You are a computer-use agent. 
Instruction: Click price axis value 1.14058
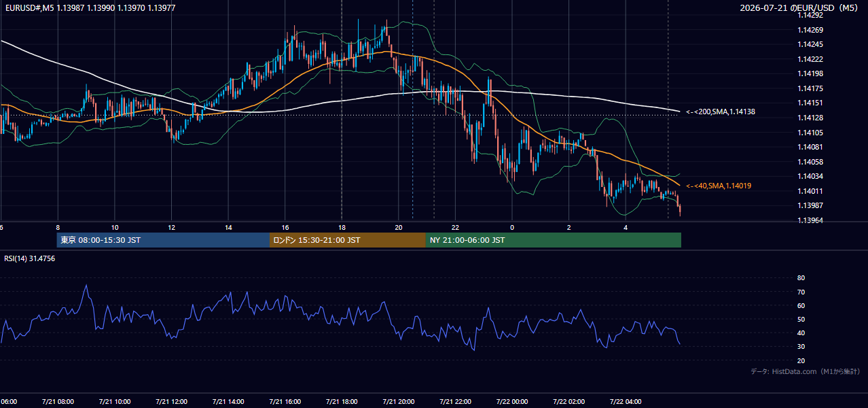pyautogui.click(x=810, y=162)
